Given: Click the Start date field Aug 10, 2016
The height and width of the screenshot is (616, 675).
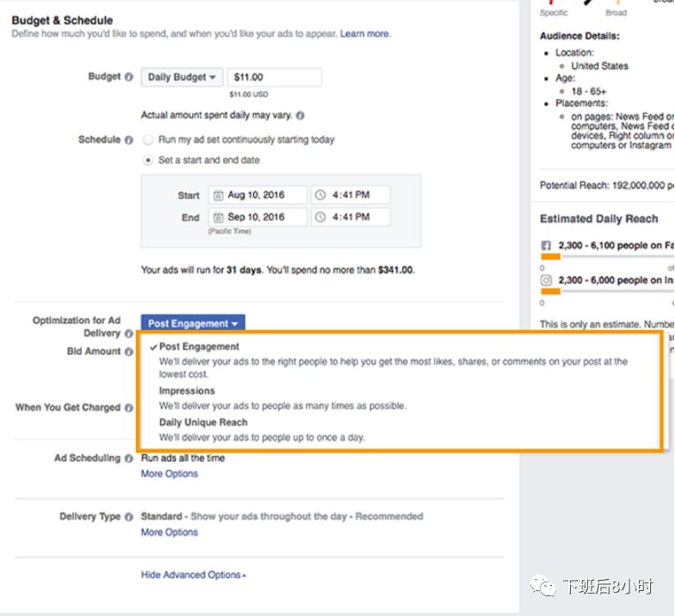Looking at the screenshot, I should coord(258,195).
